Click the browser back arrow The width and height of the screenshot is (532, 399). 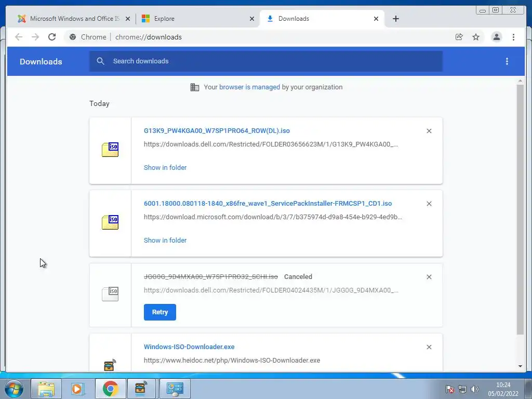point(19,37)
